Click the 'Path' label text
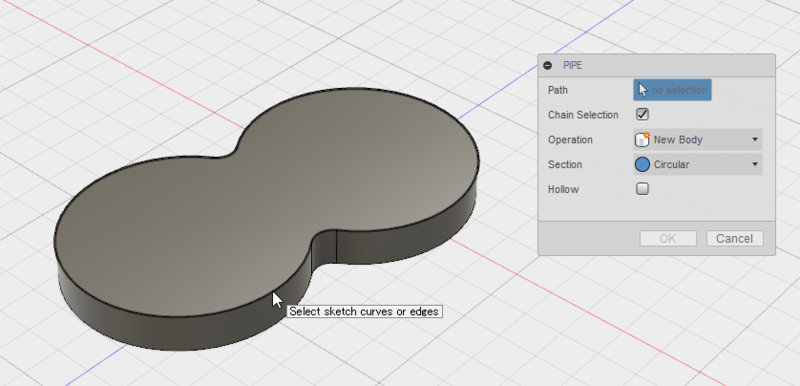The height and width of the screenshot is (386, 800). [x=558, y=90]
